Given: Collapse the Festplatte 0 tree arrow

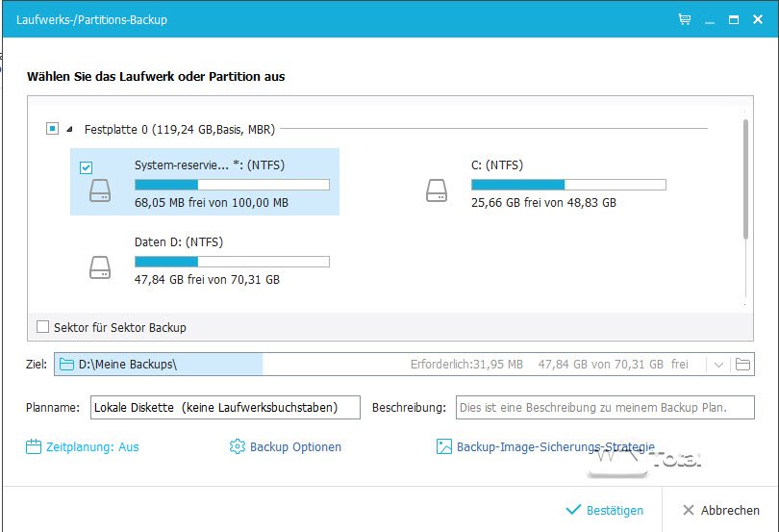Looking at the screenshot, I should tap(70, 128).
